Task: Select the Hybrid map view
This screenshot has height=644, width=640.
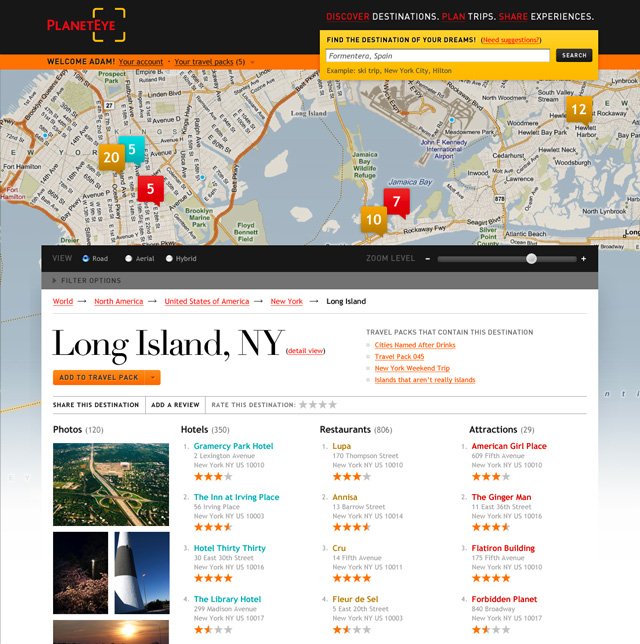Action: (168, 259)
